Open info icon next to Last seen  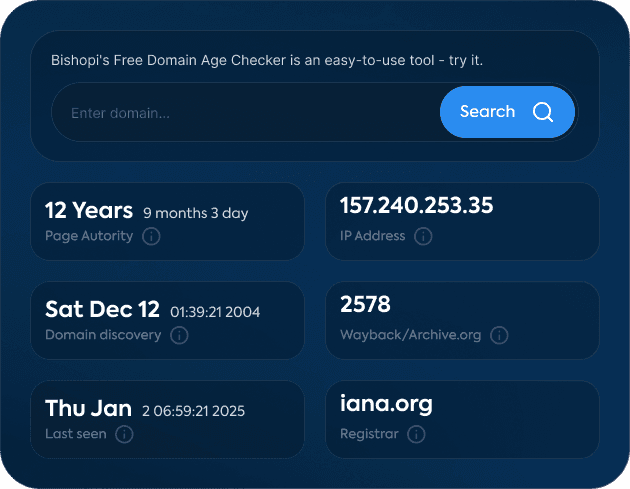click(124, 434)
